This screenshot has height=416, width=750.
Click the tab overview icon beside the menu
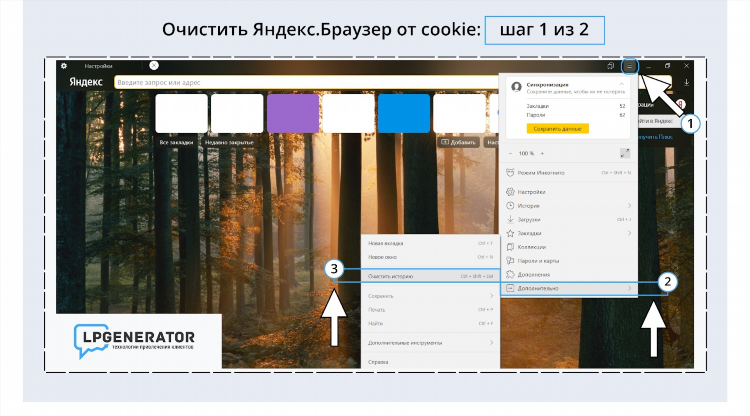(610, 66)
